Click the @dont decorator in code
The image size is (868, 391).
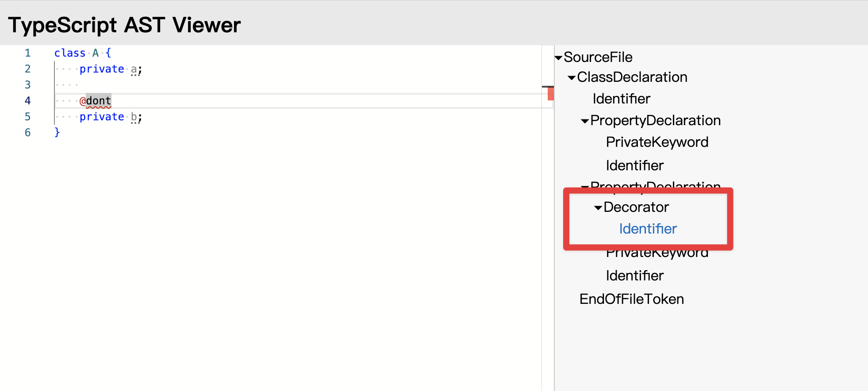[x=96, y=101]
